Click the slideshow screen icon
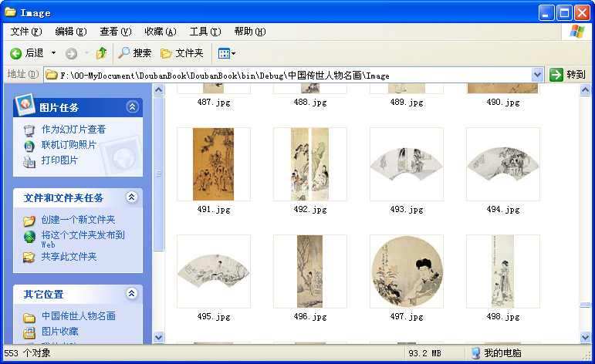The height and width of the screenshot is (364, 595). click(29, 130)
